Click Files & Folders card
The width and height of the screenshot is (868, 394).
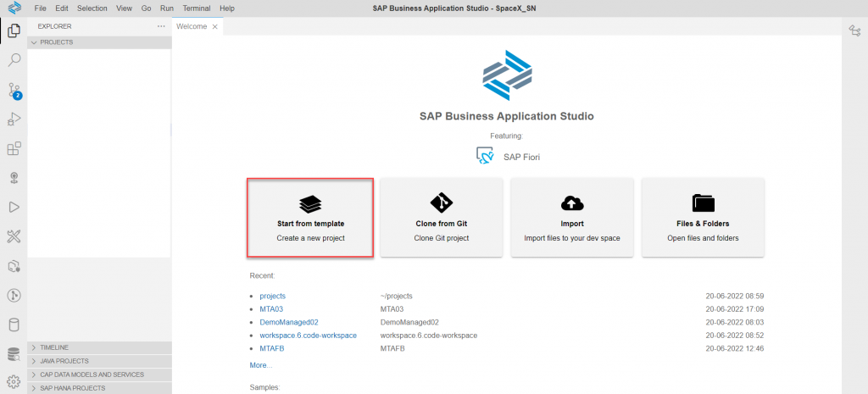[703, 218]
